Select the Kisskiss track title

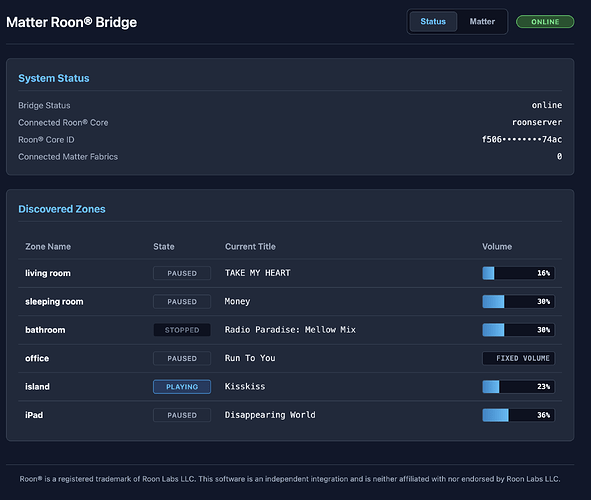point(245,386)
